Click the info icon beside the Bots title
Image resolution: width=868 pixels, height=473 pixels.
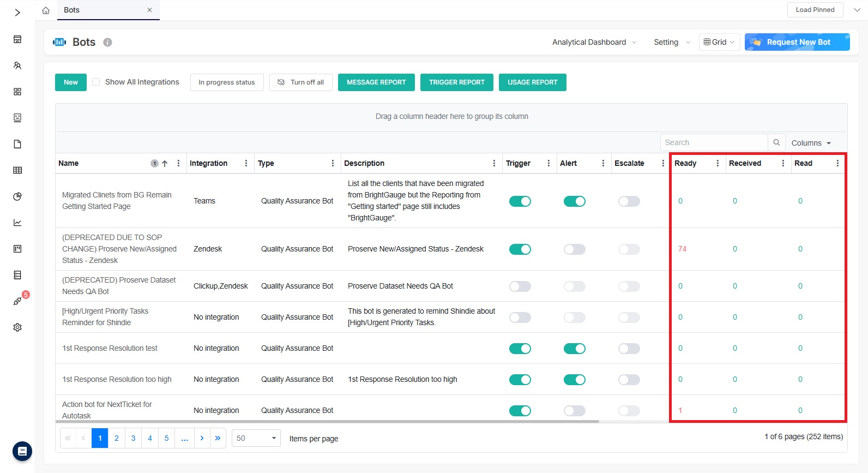108,42
